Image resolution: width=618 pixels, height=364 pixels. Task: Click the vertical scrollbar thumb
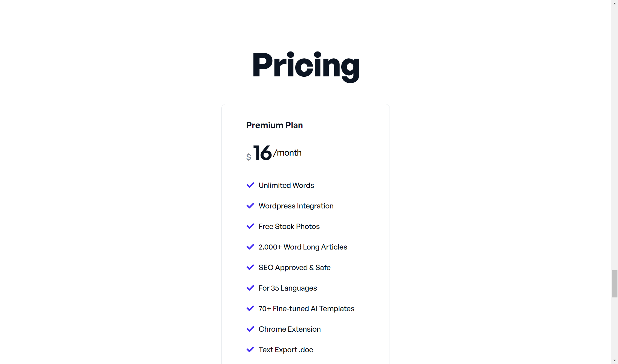(614, 284)
